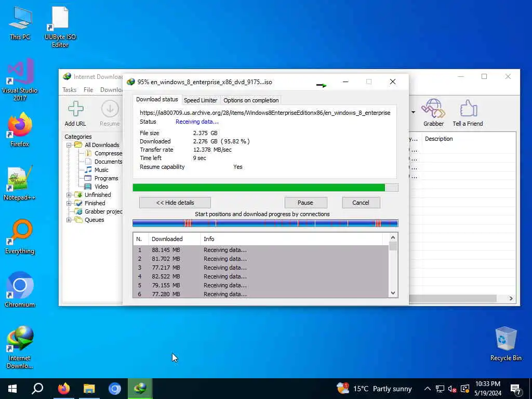Open This PC desktop icon
The width and height of the screenshot is (532, 399).
pos(20,24)
